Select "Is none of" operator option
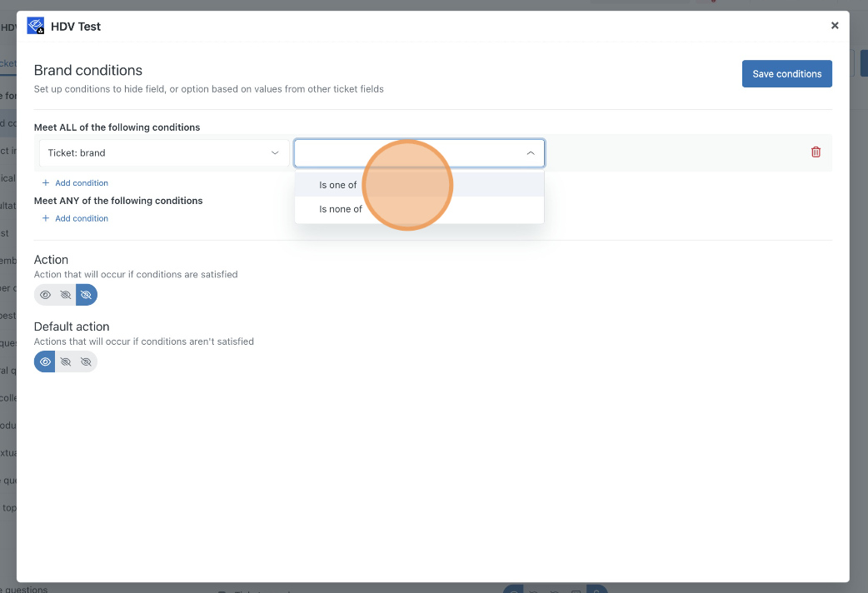This screenshot has width=868, height=593. pyautogui.click(x=341, y=209)
